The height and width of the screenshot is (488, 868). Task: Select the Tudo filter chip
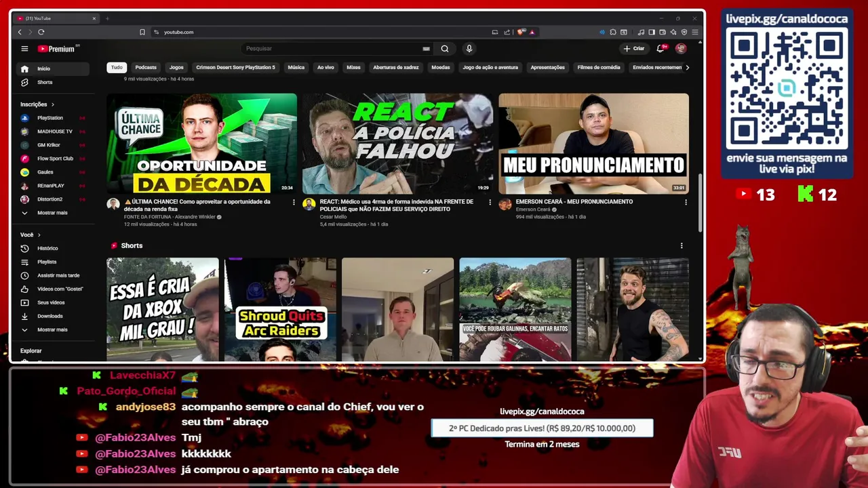[117, 67]
